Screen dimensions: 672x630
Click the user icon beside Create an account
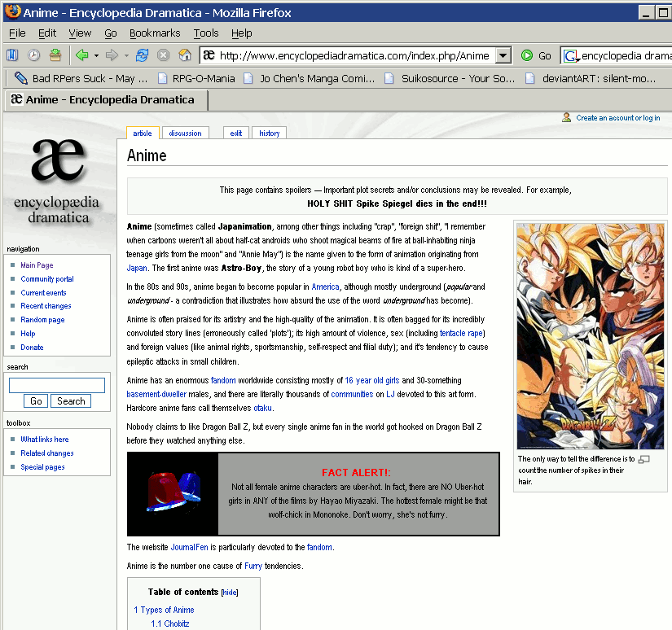567,117
